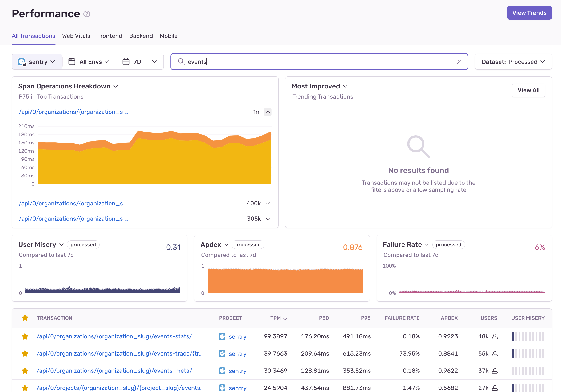Expand the 400k transaction row
The image size is (561, 392).
click(268, 204)
